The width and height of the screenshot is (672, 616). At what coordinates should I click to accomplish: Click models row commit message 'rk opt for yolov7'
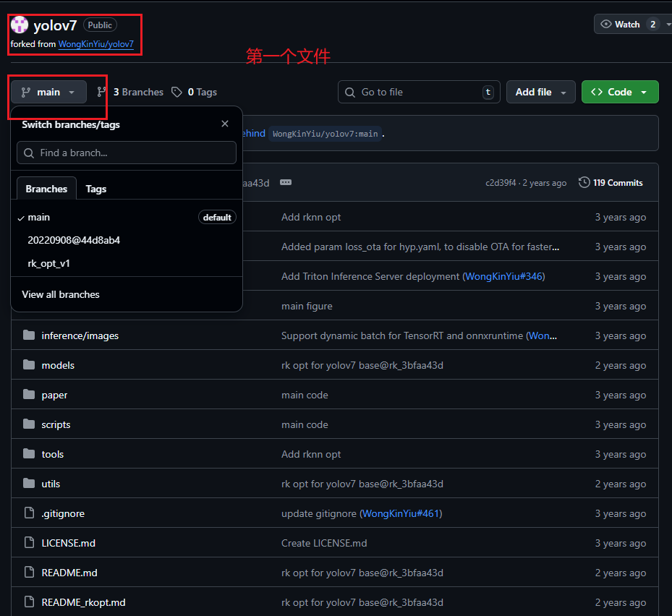click(x=362, y=365)
